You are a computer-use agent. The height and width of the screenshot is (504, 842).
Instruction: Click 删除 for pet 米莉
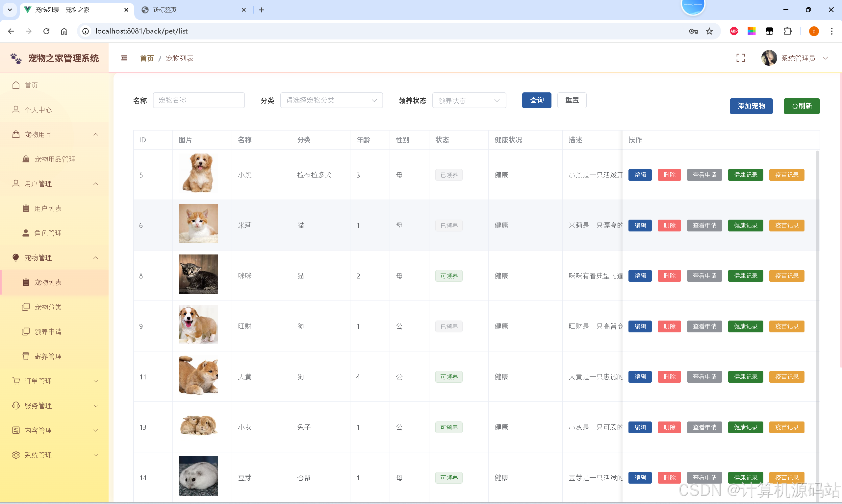tap(669, 226)
